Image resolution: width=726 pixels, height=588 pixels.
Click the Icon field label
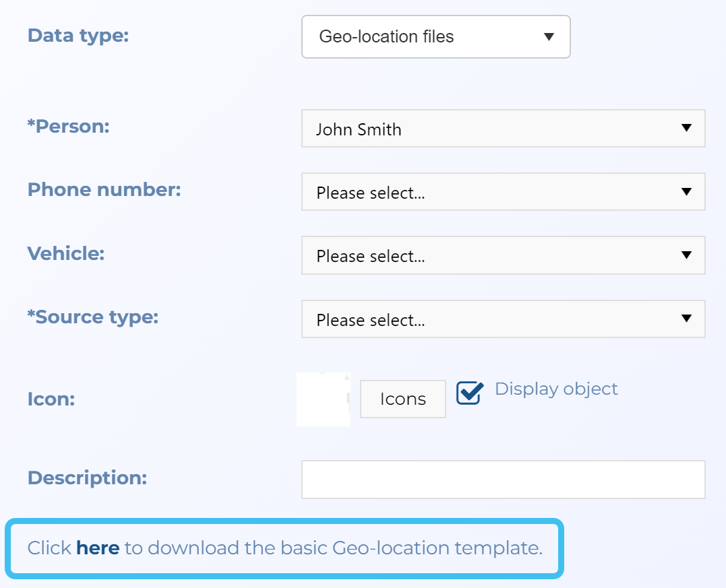click(51, 399)
